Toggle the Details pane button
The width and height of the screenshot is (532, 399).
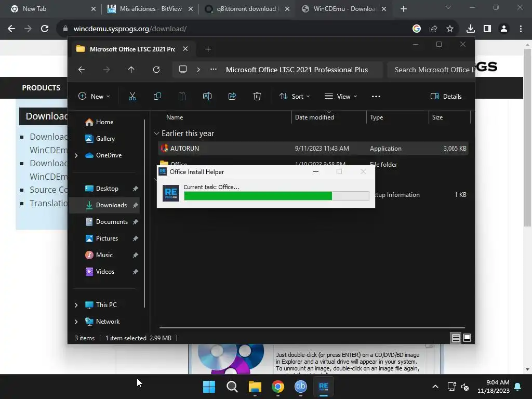[446, 96]
